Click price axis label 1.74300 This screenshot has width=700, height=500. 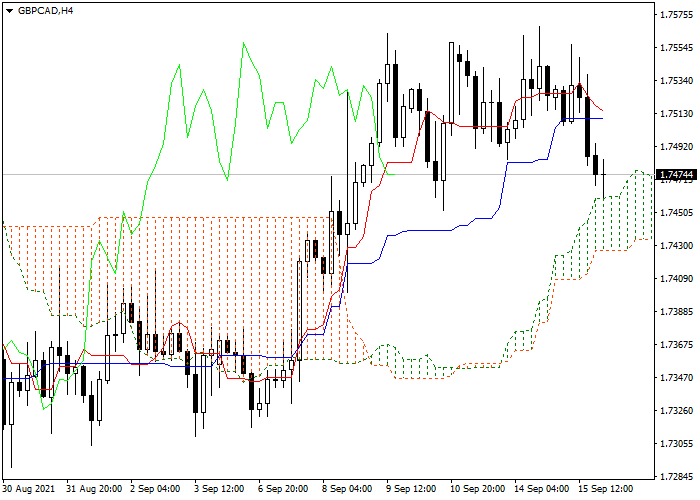[x=676, y=246]
